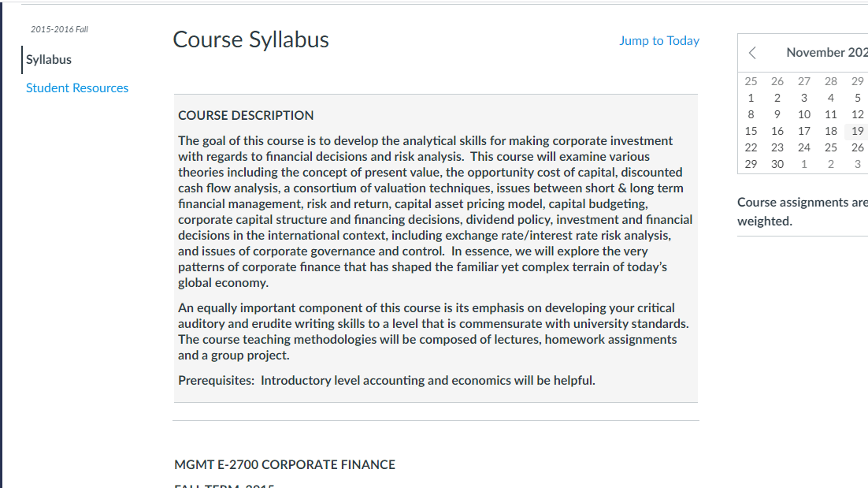Click the Jump to Today link
This screenshot has width=868, height=488.
click(658, 41)
